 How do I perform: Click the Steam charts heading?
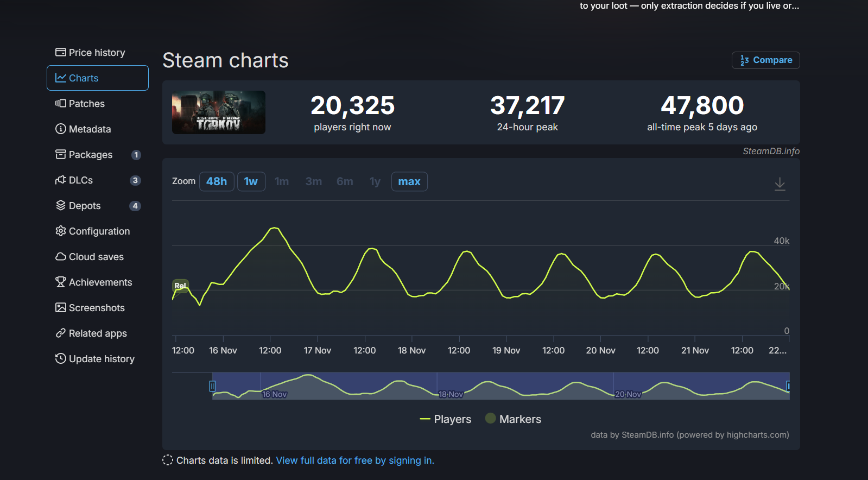pyautogui.click(x=225, y=60)
